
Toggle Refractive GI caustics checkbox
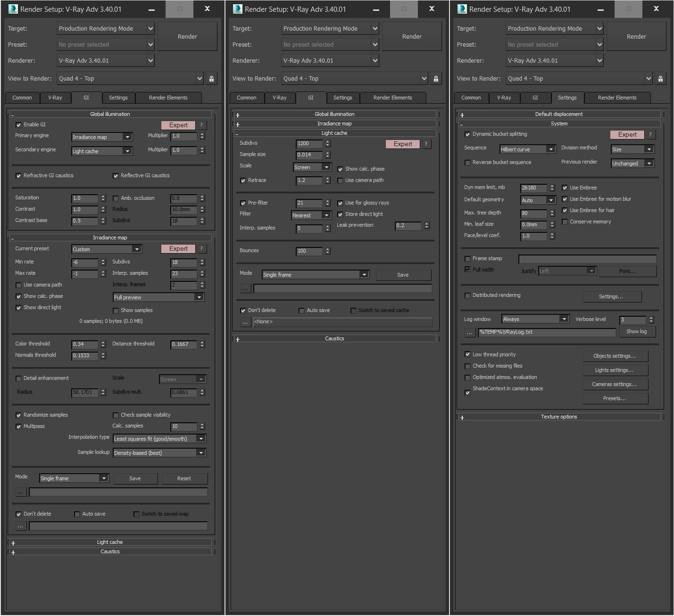coord(18,176)
